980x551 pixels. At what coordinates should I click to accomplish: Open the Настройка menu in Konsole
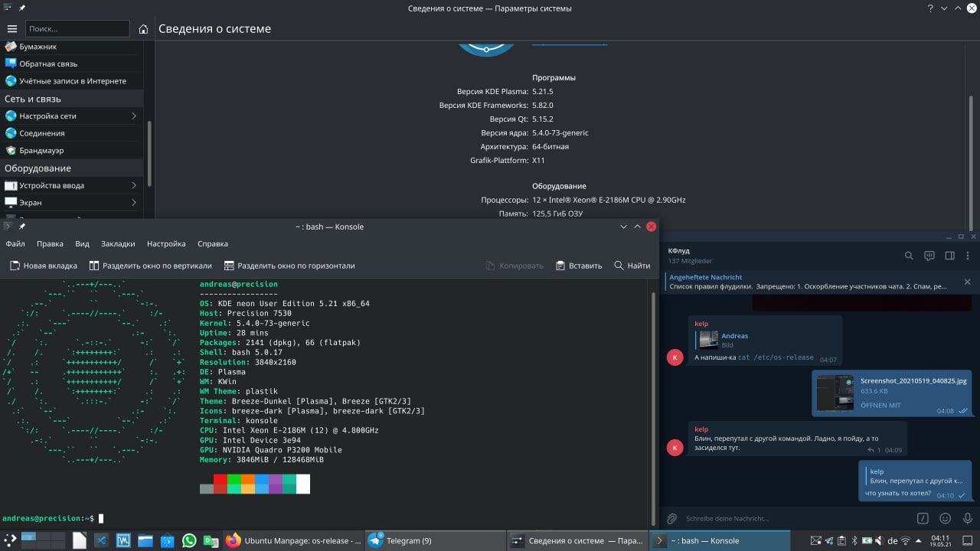(x=166, y=243)
